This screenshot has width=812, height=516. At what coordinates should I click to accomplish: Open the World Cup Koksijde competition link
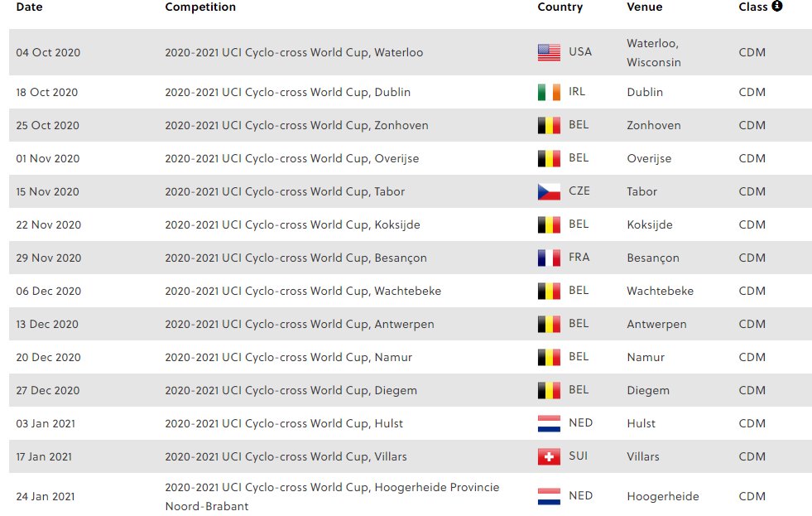tap(292, 224)
